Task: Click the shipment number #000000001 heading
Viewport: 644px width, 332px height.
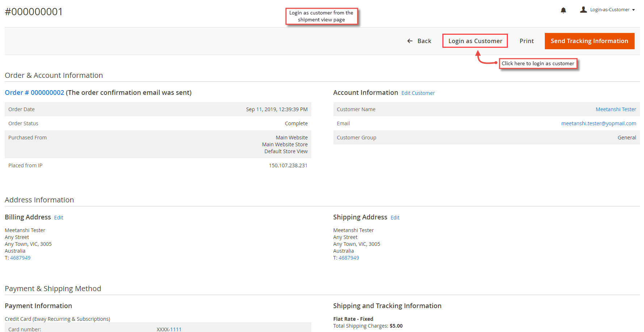Action: 34,12
